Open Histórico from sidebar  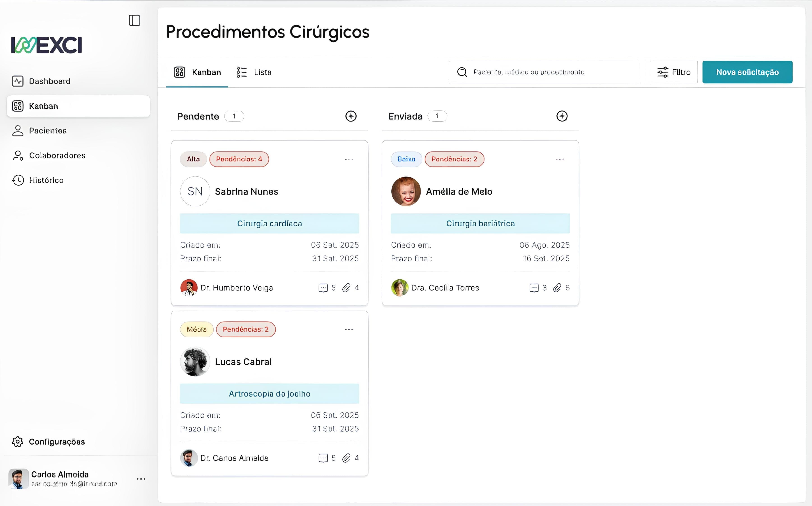coord(46,180)
